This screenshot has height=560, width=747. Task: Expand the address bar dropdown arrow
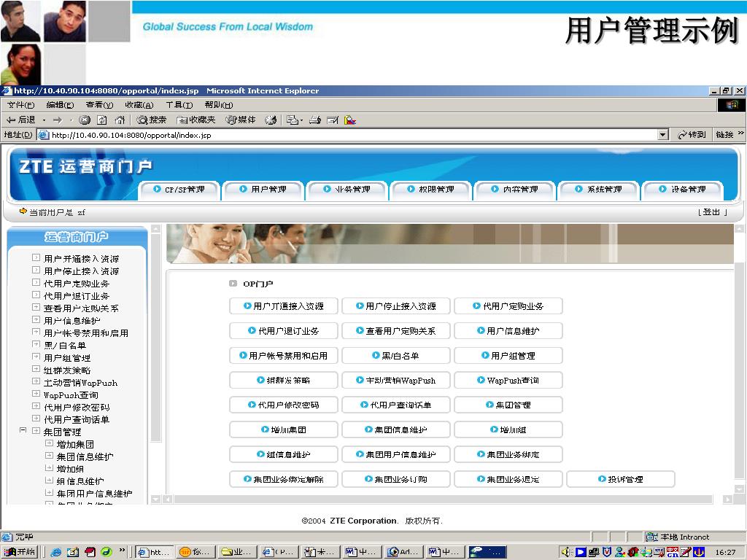point(662,135)
